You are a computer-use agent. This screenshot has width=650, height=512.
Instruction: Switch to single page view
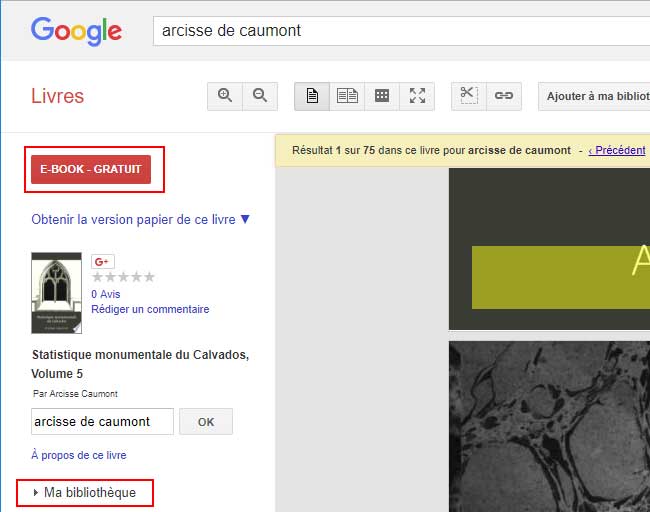click(312, 96)
